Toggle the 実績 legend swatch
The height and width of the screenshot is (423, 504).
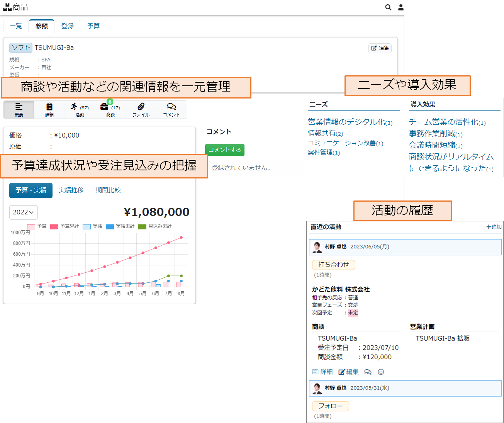87,226
